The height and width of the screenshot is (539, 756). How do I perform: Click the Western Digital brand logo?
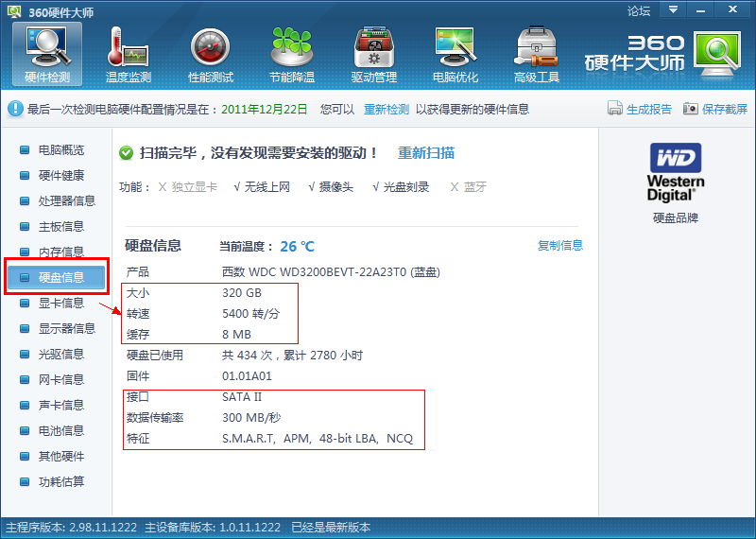tap(676, 172)
